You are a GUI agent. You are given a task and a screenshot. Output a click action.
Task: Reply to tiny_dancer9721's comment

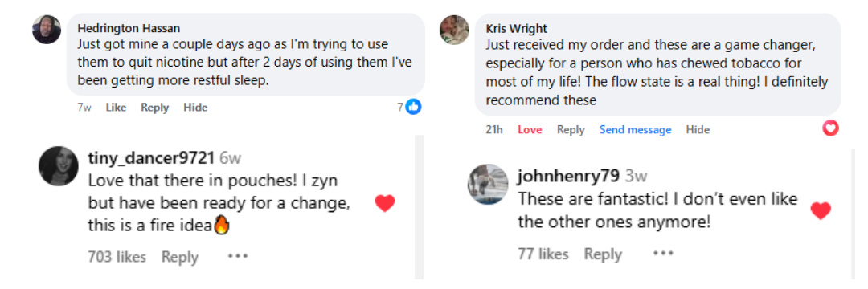click(180, 257)
